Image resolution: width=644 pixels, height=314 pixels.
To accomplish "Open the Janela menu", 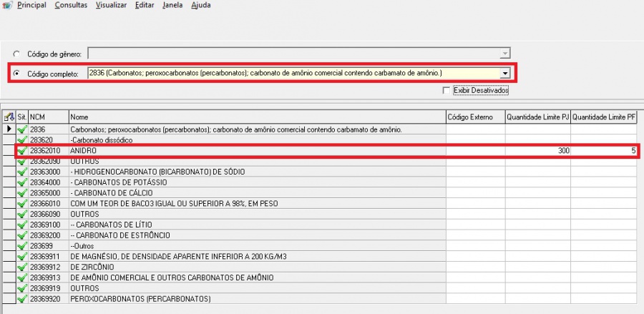I will [172, 6].
